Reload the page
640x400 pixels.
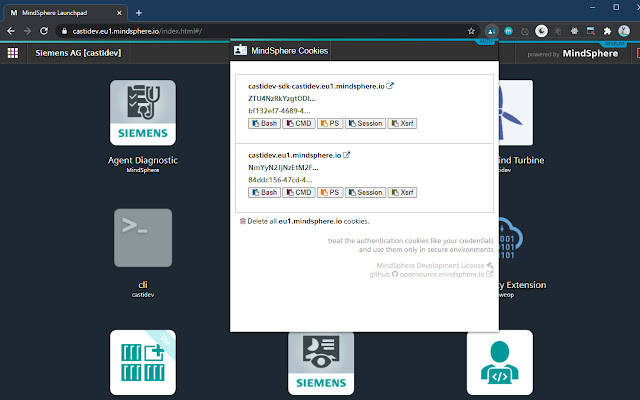[44, 31]
